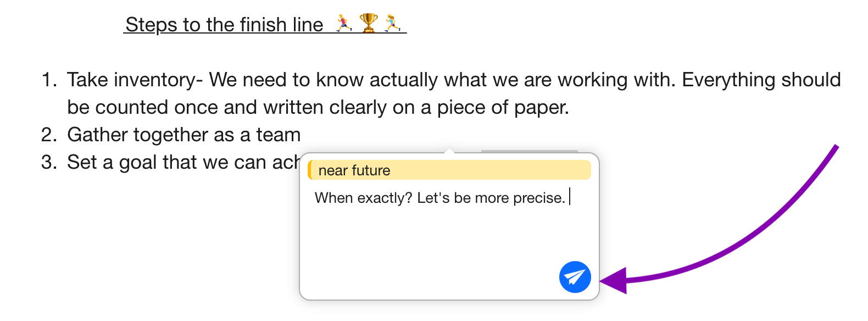The width and height of the screenshot is (868, 321).
Task: Click the gray bar behind the comment popup
Action: pyautogui.click(x=530, y=151)
